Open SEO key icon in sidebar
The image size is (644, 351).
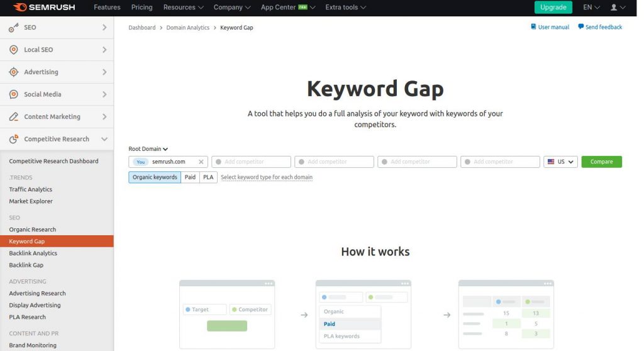pyautogui.click(x=14, y=28)
